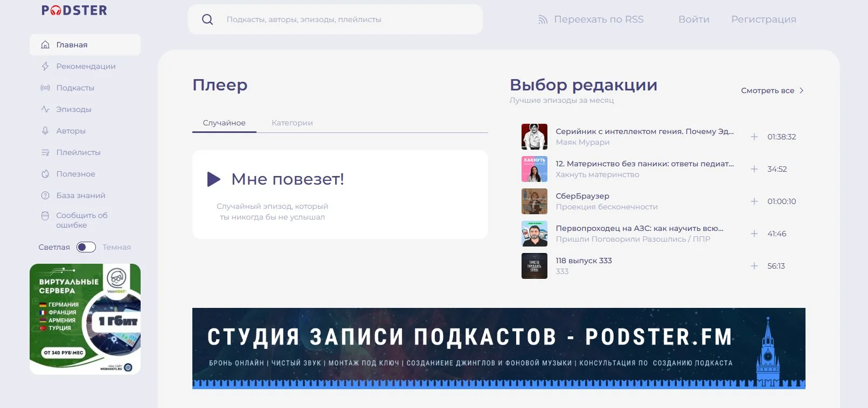Click the playlist icon beside Плейлисты
Viewport: 868px width, 408px height.
45,152
